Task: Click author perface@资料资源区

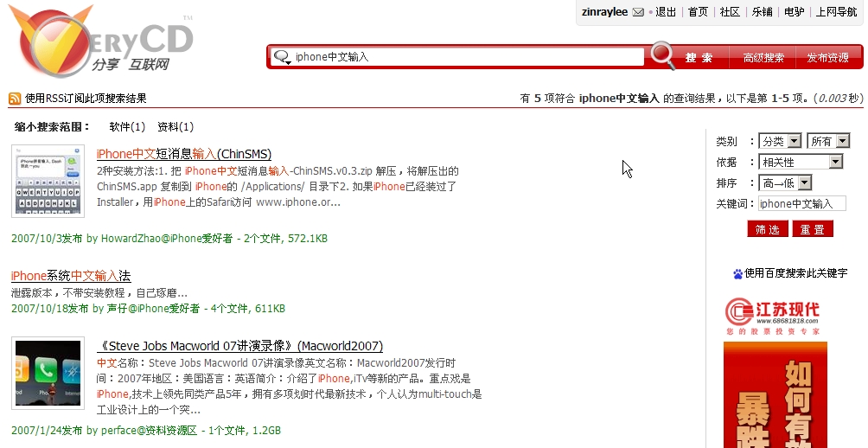Action: point(149,431)
